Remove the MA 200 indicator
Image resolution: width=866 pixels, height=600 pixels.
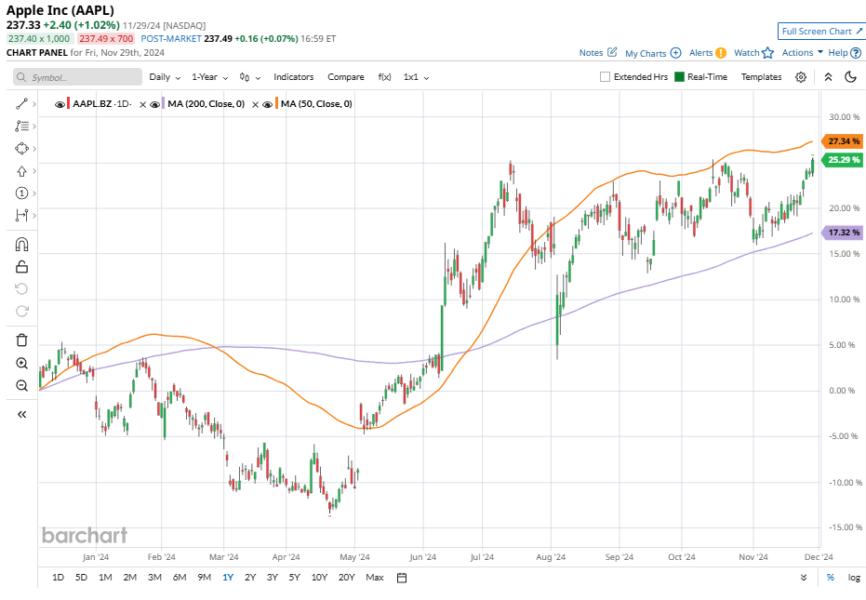click(x=142, y=104)
